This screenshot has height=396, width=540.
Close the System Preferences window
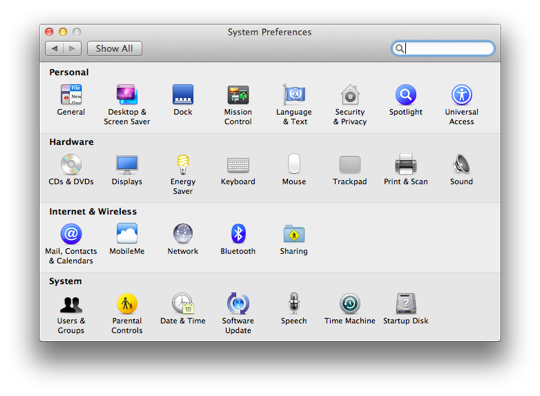[49, 32]
